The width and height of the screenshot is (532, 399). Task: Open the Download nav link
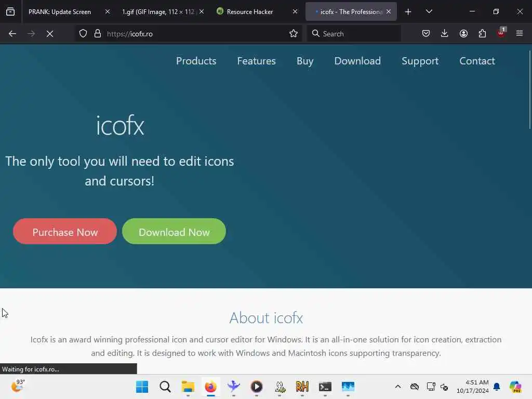(x=357, y=61)
